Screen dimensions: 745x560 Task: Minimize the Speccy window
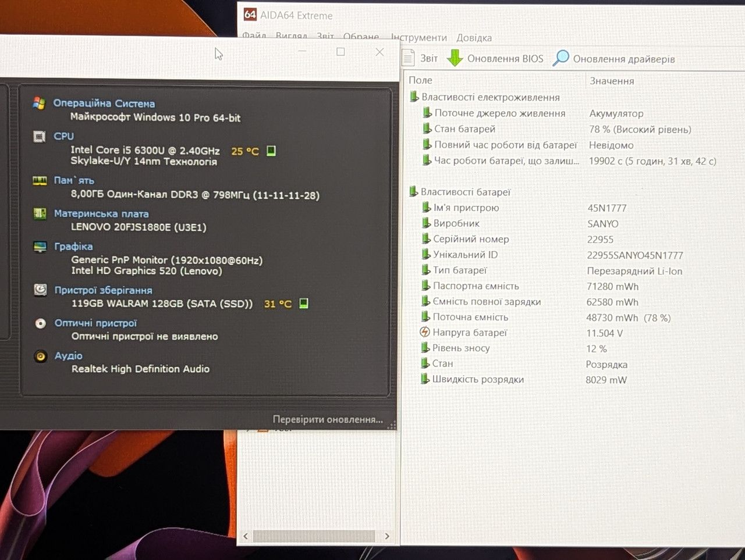click(x=302, y=52)
